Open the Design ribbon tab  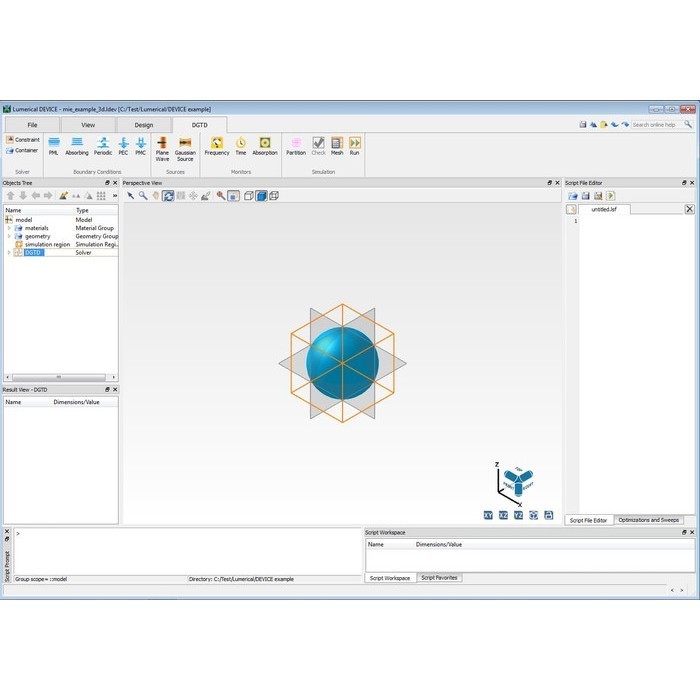tap(144, 125)
